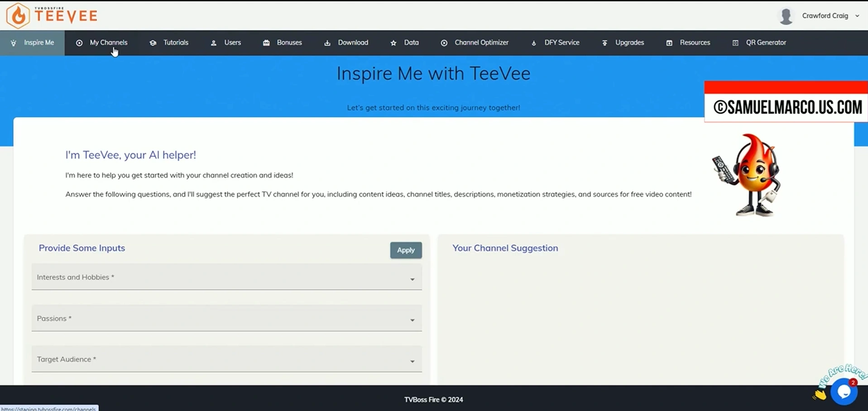Screen dimensions: 868x411
Task: Click the Download tray icon in navbar
Action: [x=327, y=43]
